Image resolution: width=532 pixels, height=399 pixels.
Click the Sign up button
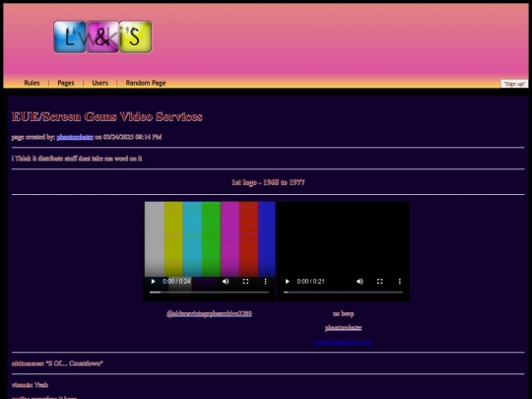tap(514, 84)
